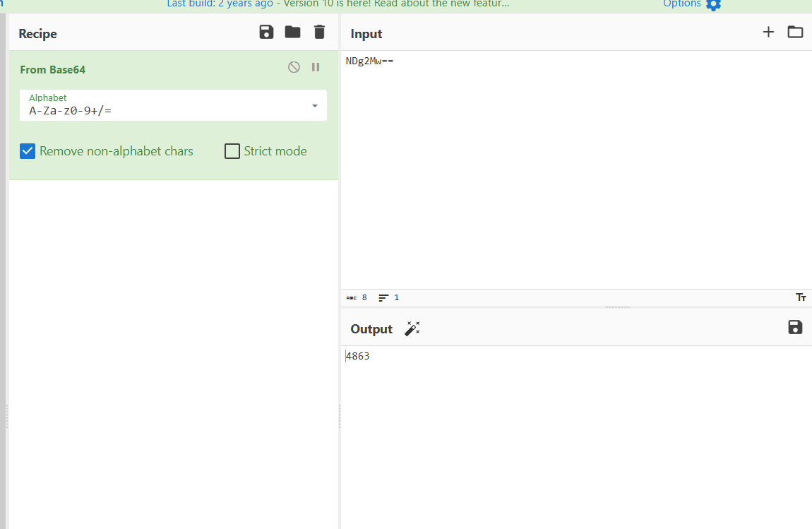Select the From Base64 operation title
This screenshot has height=529, width=812.
pos(52,69)
